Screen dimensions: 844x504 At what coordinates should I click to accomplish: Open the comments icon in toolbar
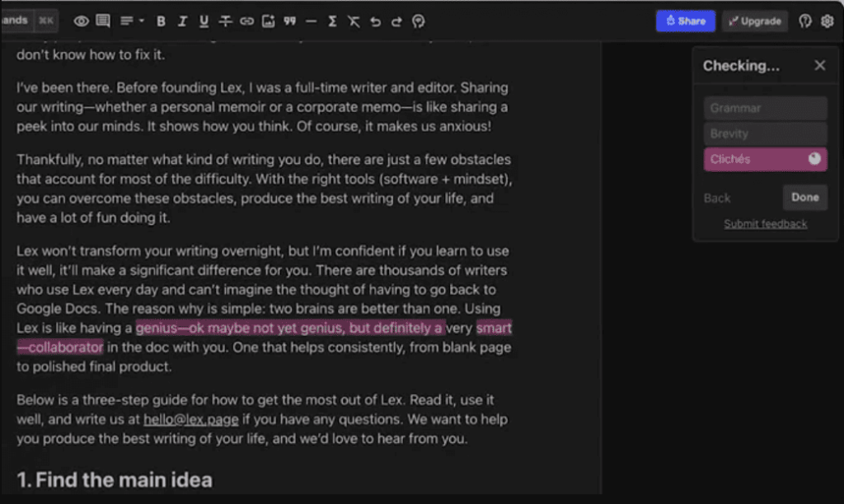pos(103,21)
